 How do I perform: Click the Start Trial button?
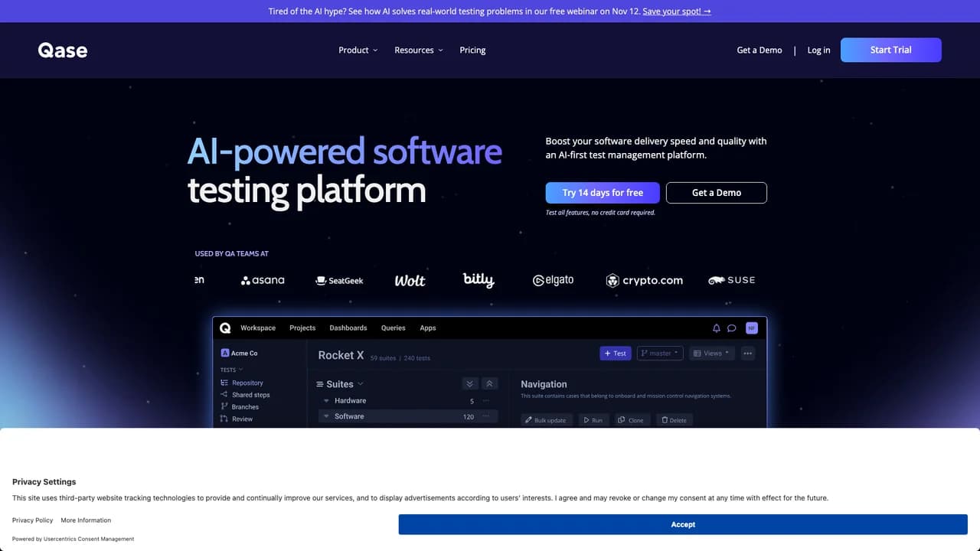click(x=891, y=50)
